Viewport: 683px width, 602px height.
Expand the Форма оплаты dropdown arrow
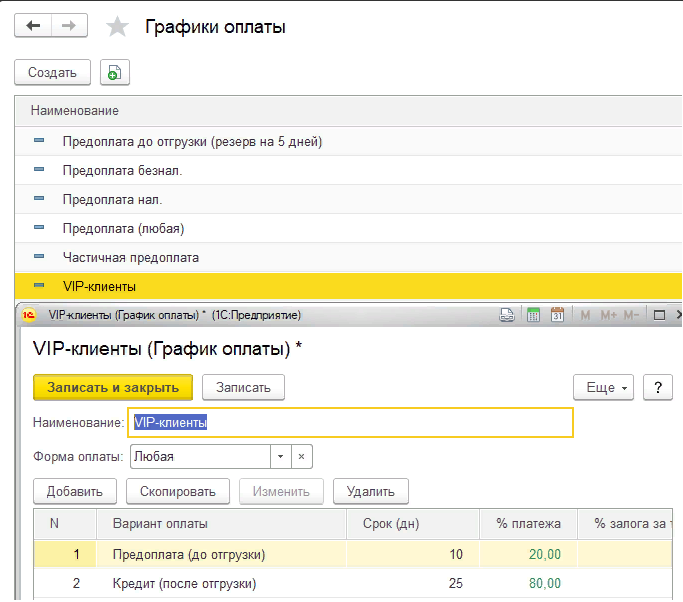tap(280, 456)
